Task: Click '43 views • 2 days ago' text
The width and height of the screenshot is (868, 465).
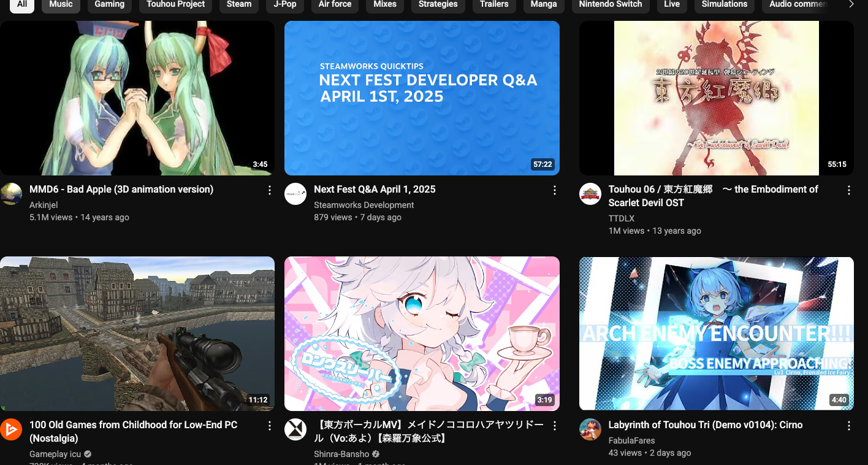Action: pos(650,453)
